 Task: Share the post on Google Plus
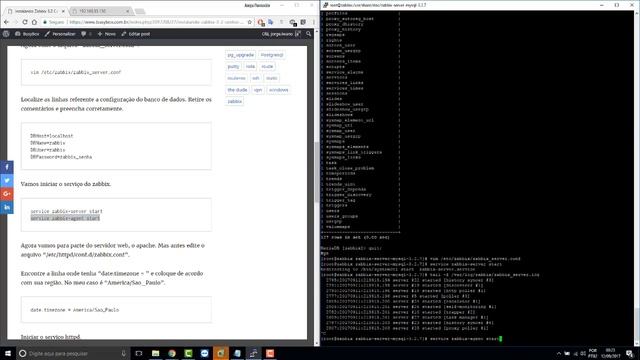pos(7,194)
